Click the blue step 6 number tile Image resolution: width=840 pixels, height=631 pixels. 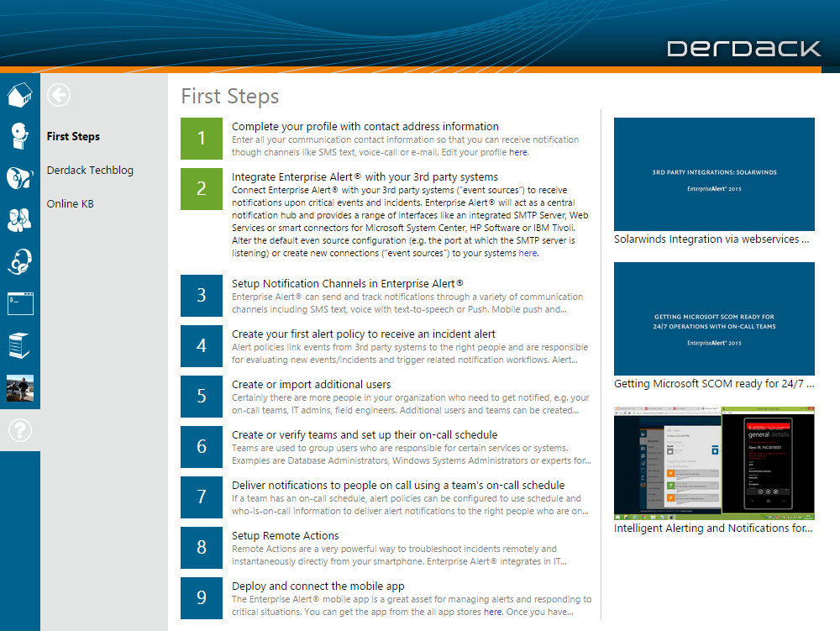[202, 446]
